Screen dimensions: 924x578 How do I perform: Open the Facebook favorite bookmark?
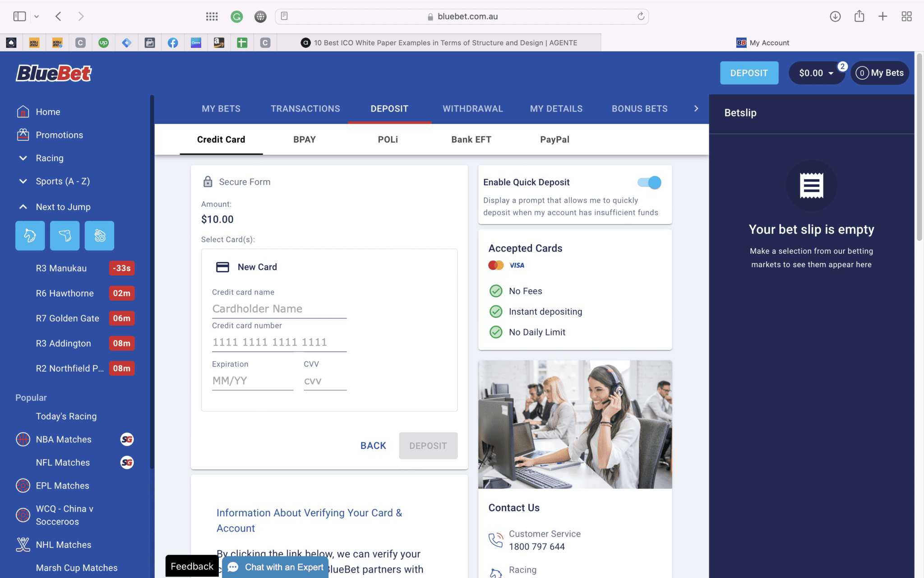pyautogui.click(x=173, y=42)
